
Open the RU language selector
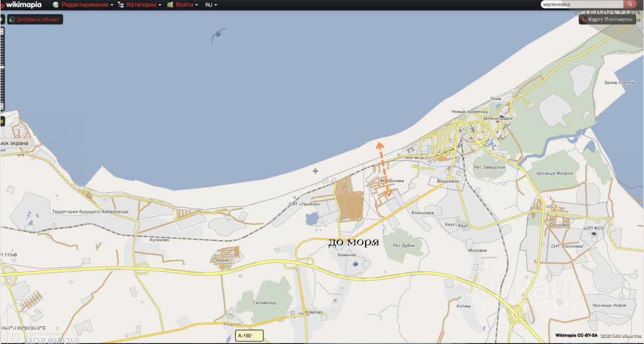point(211,5)
